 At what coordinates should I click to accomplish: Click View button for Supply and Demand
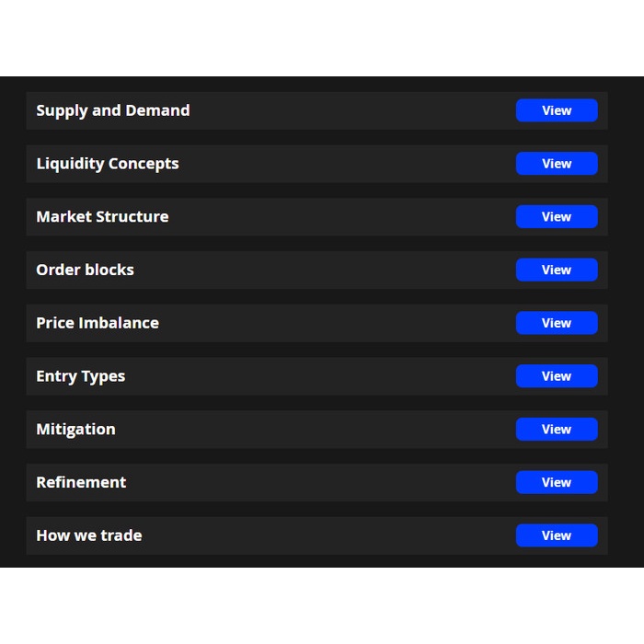(x=556, y=110)
